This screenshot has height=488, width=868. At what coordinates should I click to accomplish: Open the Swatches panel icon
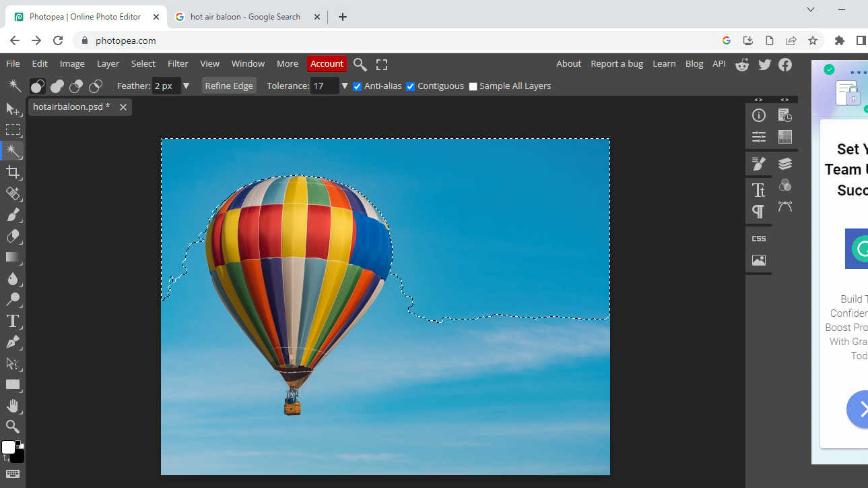(784, 137)
